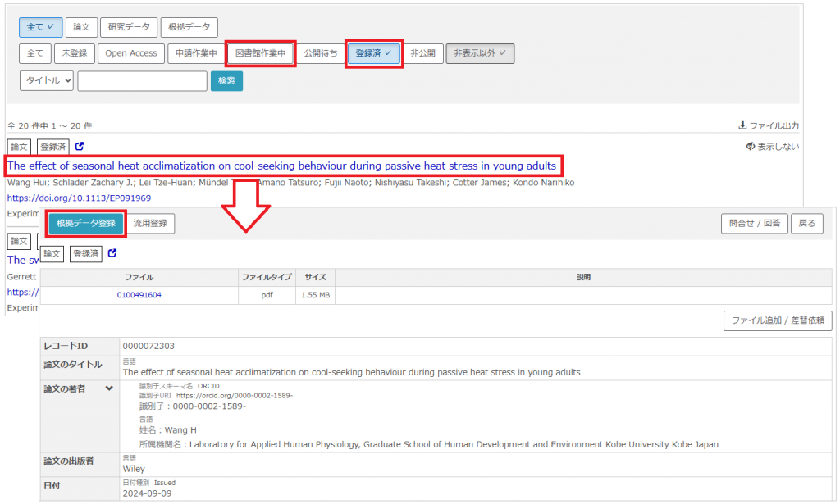Select file type pdf cell
This screenshot has height=504, width=840.
point(267,295)
